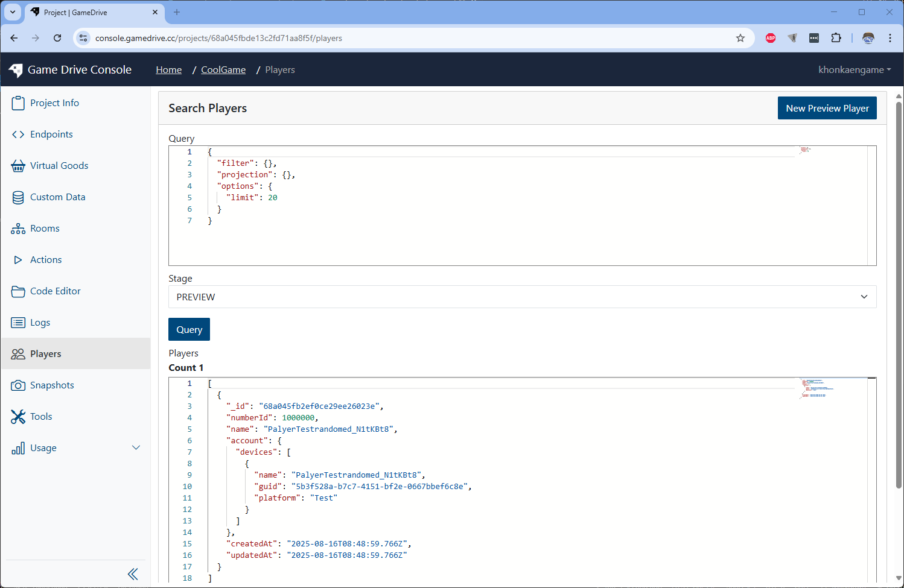Open the Rooms panel
Image resolution: width=904 pixels, height=588 pixels.
tap(44, 228)
